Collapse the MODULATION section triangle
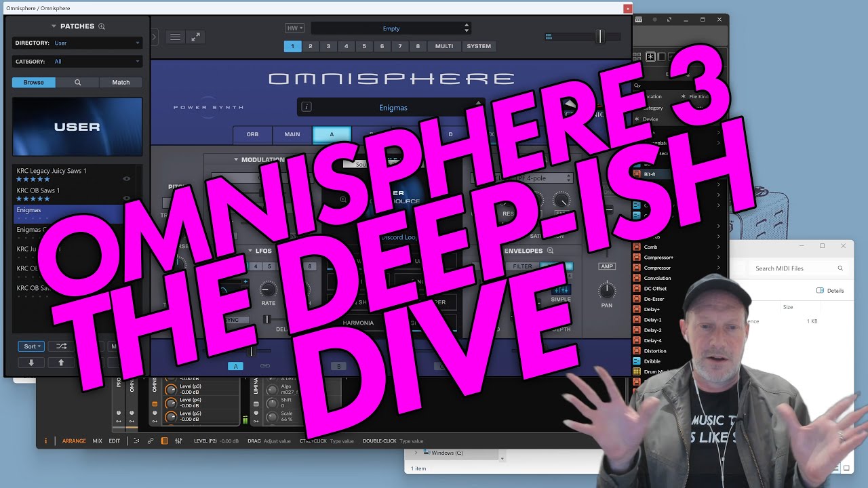This screenshot has height=488, width=868. click(x=236, y=160)
